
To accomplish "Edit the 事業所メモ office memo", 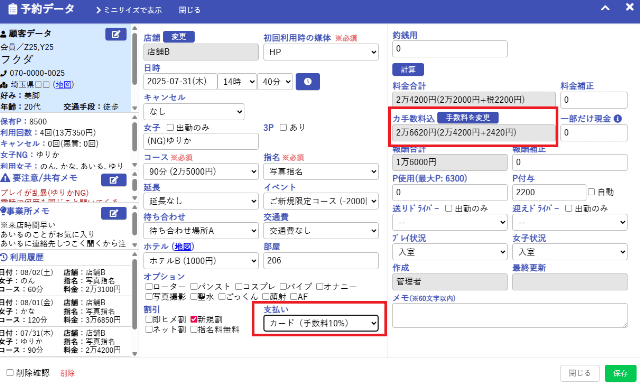I will tap(113, 213).
